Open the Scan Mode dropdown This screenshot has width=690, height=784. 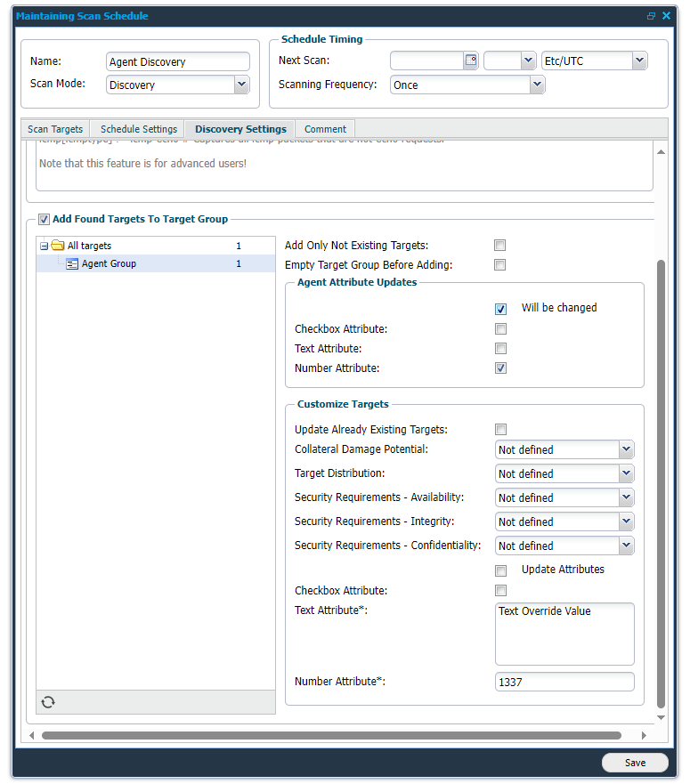click(241, 85)
